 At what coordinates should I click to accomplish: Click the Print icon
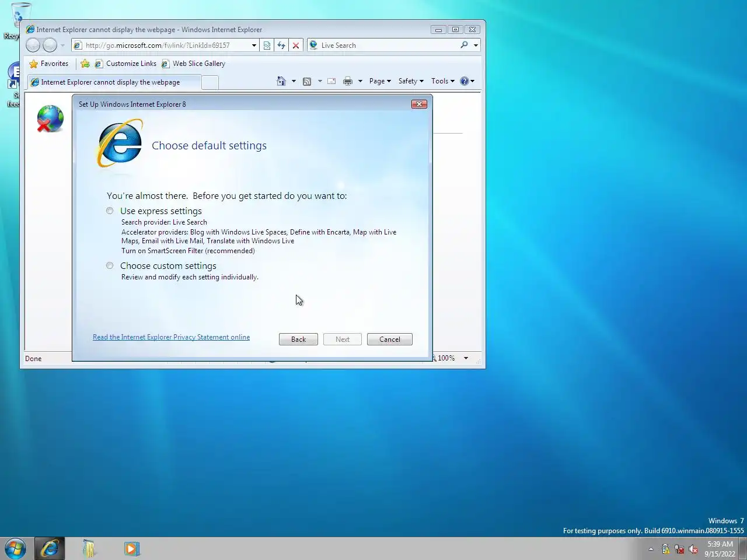pyautogui.click(x=348, y=81)
